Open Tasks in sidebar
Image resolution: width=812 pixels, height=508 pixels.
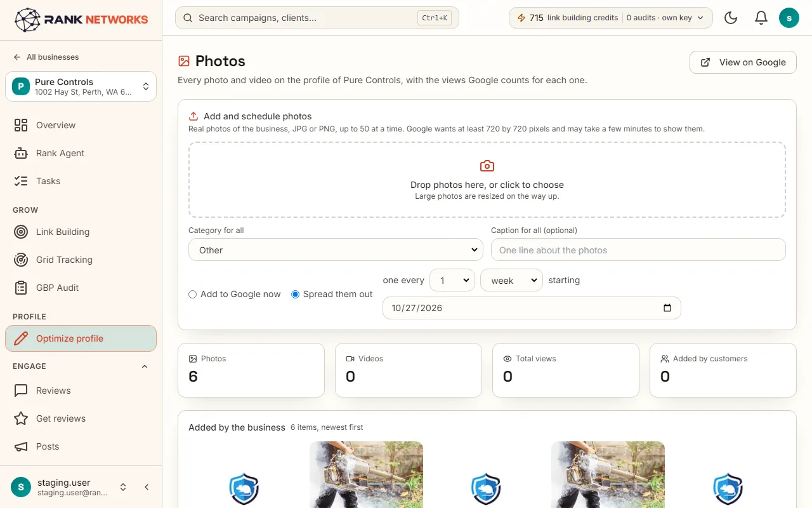(x=81, y=181)
